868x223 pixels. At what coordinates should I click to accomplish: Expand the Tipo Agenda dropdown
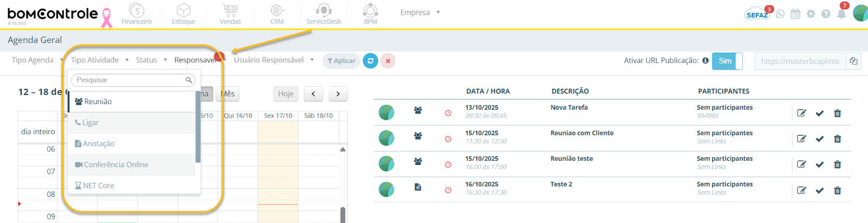pos(37,60)
